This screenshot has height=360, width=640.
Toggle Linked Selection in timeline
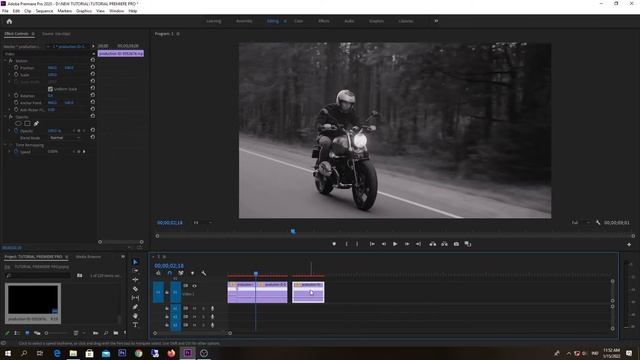point(181,273)
